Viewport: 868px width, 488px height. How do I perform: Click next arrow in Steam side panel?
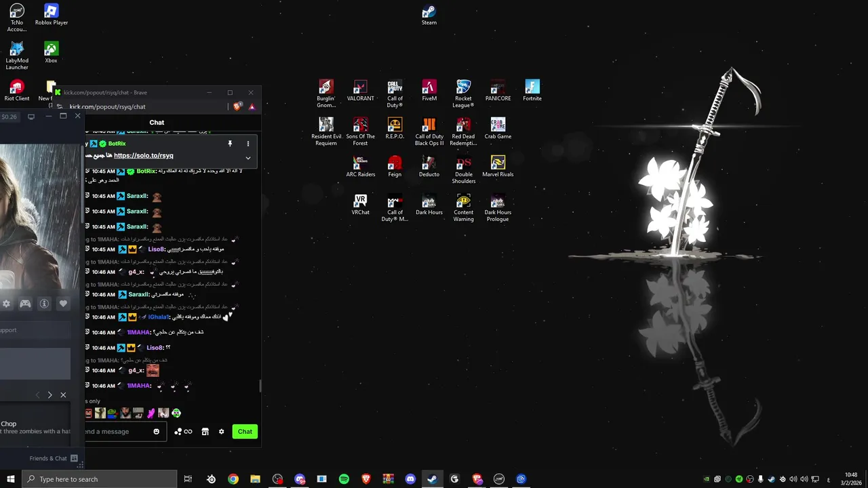[x=50, y=394]
